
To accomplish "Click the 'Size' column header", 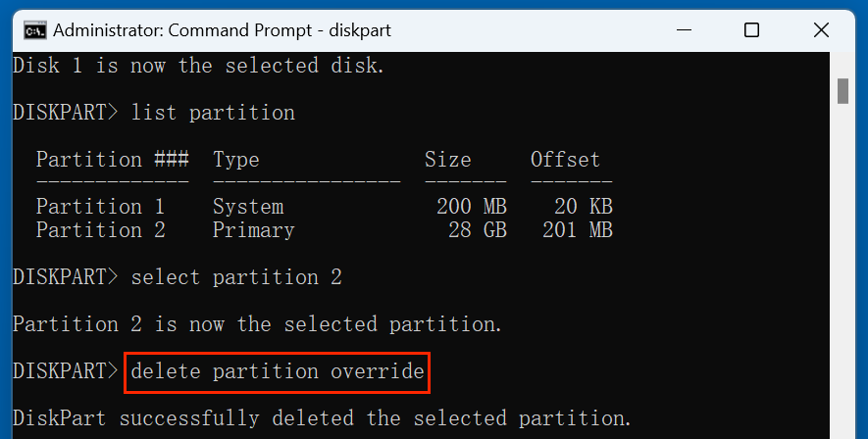I will pos(447,160).
